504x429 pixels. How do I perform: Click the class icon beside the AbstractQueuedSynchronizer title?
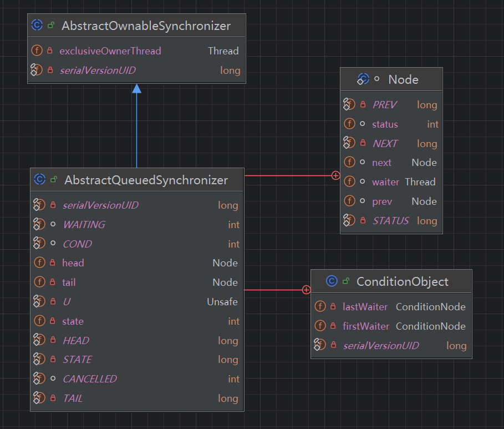[x=39, y=179]
